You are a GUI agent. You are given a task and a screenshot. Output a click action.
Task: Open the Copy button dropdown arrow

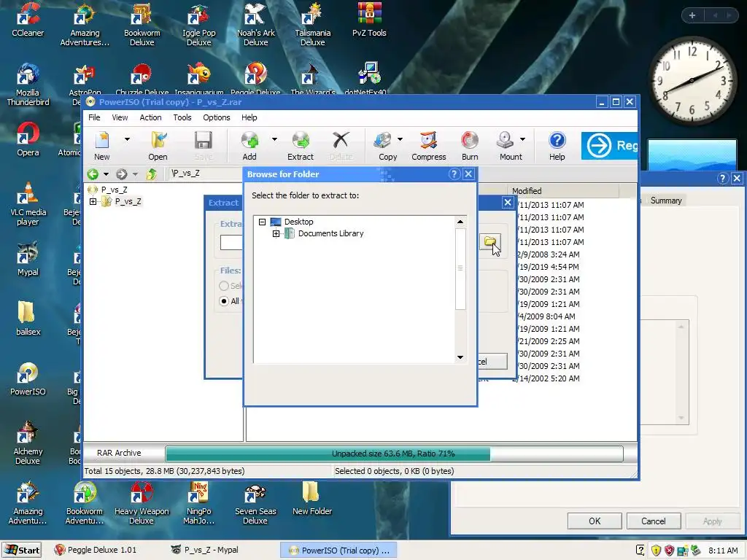coord(400,139)
